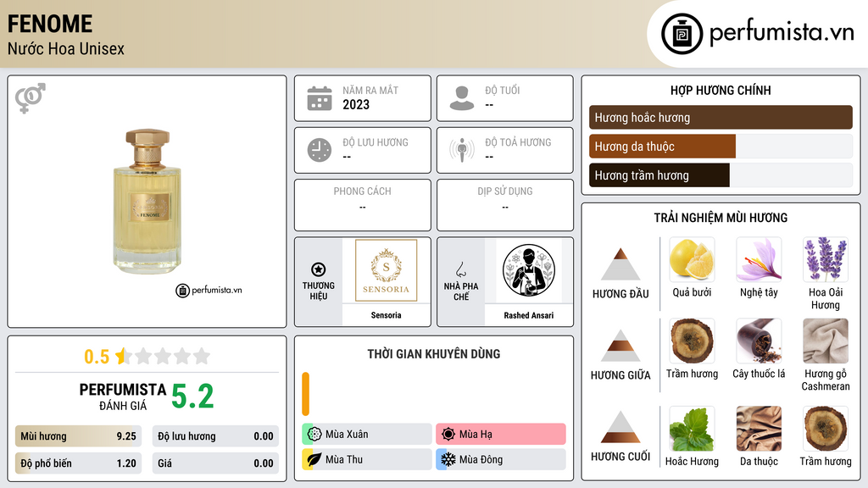Click the Rashed Ansari perfumer avatar
Image resolution: width=868 pixels, height=488 pixels.
pyautogui.click(x=529, y=270)
